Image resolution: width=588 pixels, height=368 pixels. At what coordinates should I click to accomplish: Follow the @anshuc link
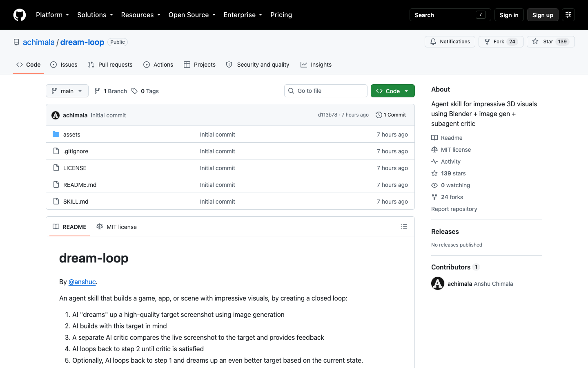(x=82, y=282)
